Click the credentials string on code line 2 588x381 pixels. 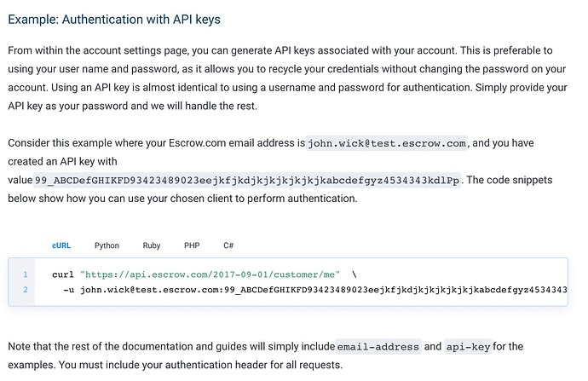(x=324, y=290)
